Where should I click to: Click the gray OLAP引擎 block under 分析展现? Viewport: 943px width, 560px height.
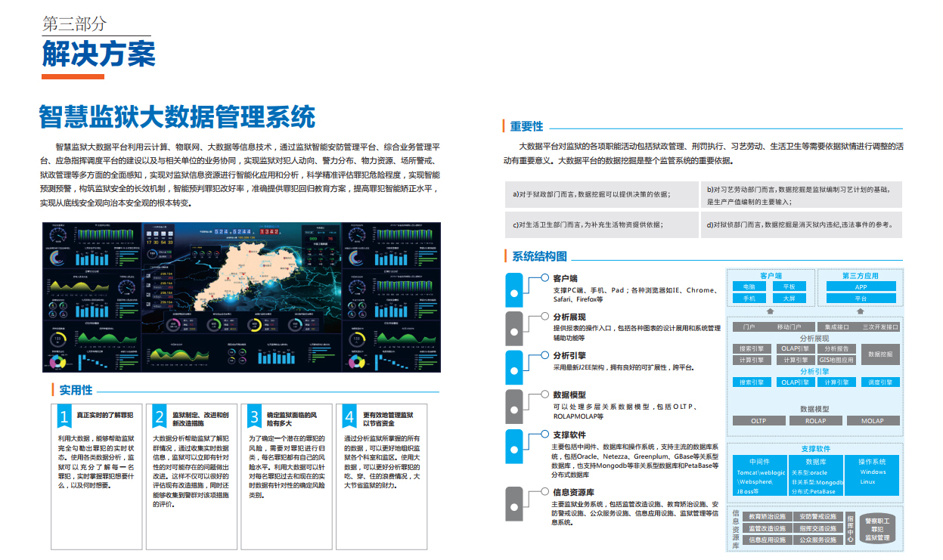794,349
